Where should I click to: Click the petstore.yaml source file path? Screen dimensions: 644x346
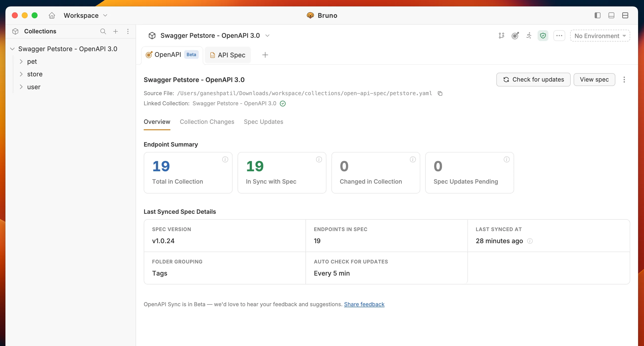pos(304,93)
